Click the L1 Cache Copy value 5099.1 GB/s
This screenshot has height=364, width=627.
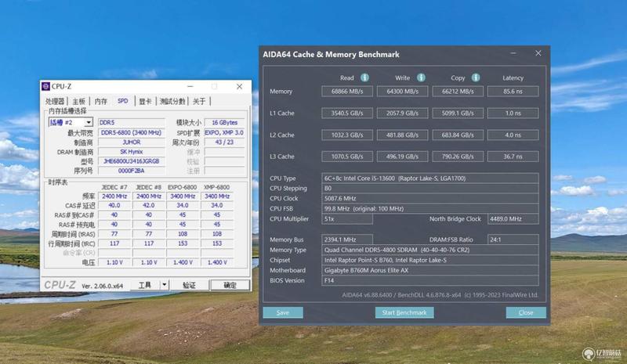pos(458,113)
